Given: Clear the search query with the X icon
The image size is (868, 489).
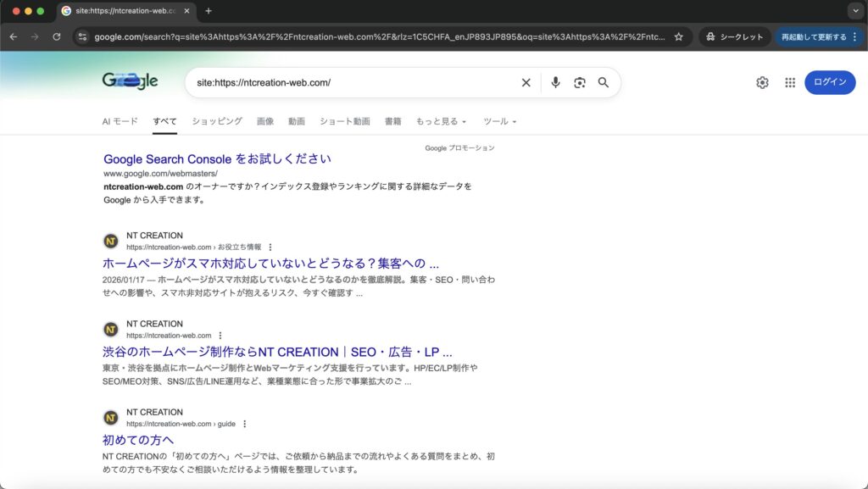Looking at the screenshot, I should point(526,82).
